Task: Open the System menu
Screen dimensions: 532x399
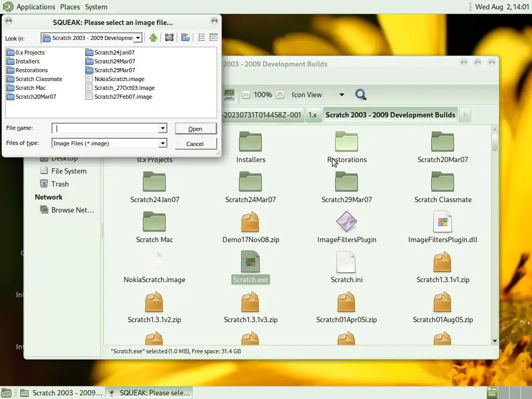Action: 96,7
